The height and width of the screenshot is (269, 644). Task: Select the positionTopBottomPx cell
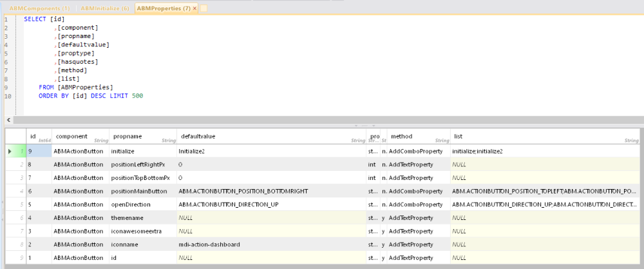tap(143, 177)
